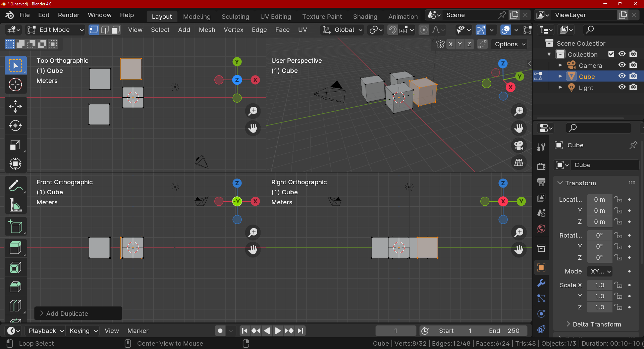Viewport: 644px width, 349px height.
Task: Activate the Scale tool
Action: coord(15,145)
